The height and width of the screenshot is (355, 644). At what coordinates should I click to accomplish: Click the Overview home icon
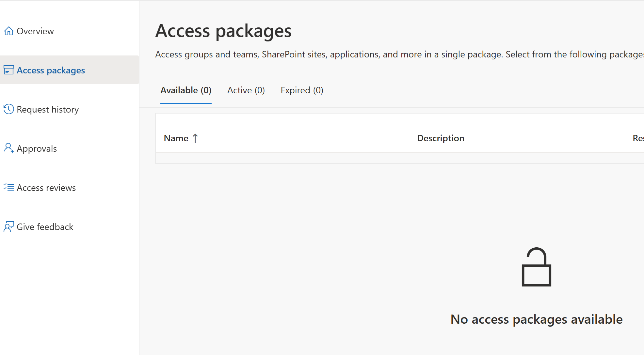tap(9, 31)
